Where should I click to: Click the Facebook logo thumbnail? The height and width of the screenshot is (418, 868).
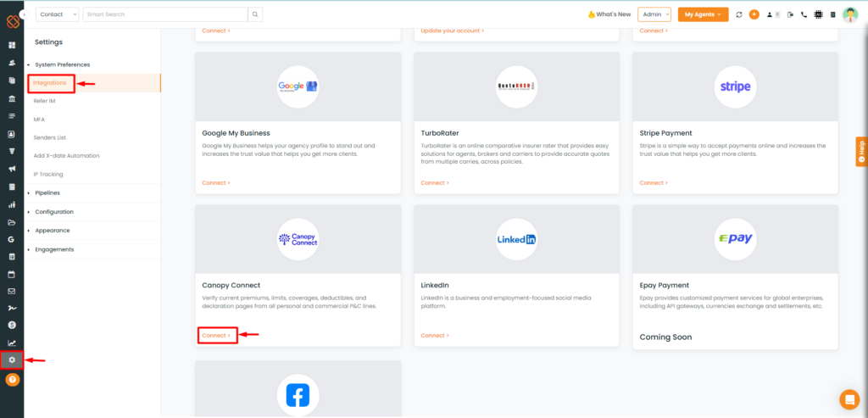coord(298,395)
